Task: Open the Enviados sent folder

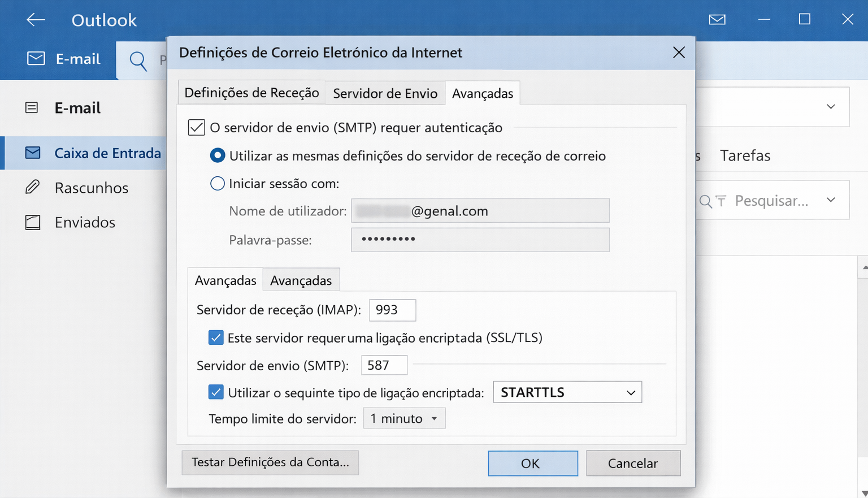Action: point(85,222)
